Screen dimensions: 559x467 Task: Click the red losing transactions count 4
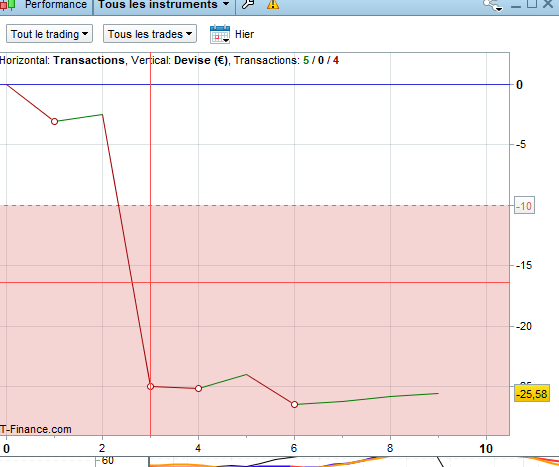pyautogui.click(x=336, y=60)
